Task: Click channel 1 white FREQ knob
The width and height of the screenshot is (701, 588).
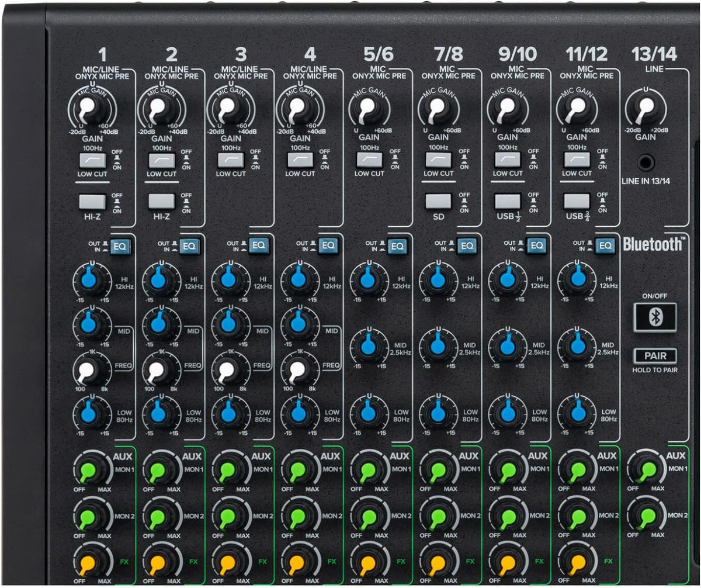Action: click(88, 371)
